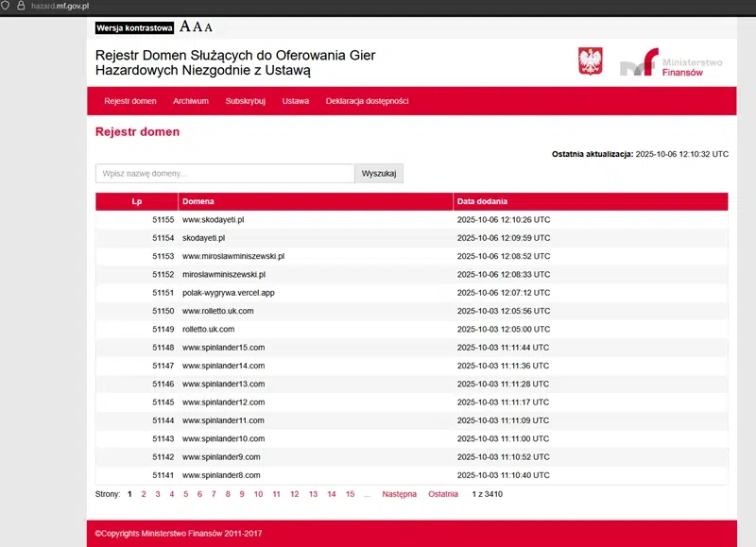This screenshot has height=547, width=756.
Task: Open the Ustawa menu link
Action: click(x=295, y=101)
